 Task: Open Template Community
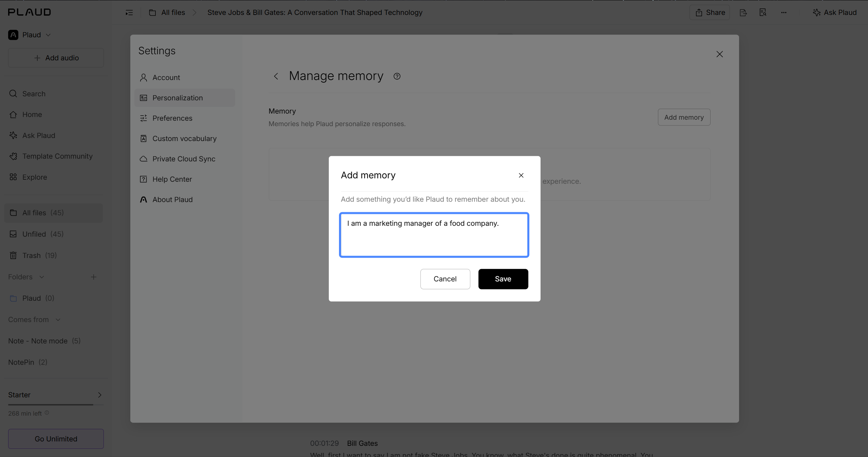[x=53, y=156]
